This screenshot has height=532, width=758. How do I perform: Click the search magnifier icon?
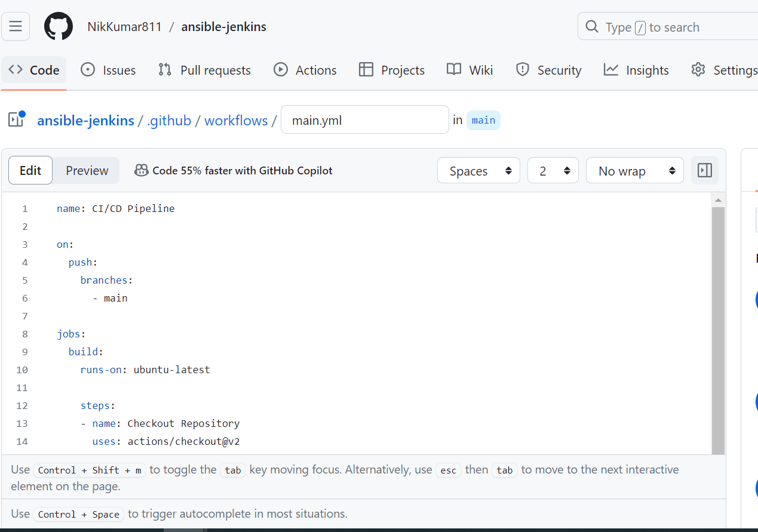[x=592, y=27]
